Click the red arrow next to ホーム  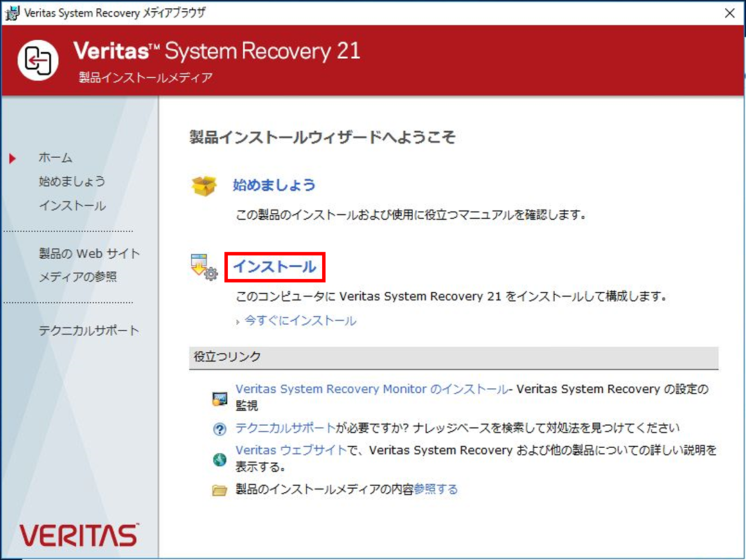pos(12,159)
